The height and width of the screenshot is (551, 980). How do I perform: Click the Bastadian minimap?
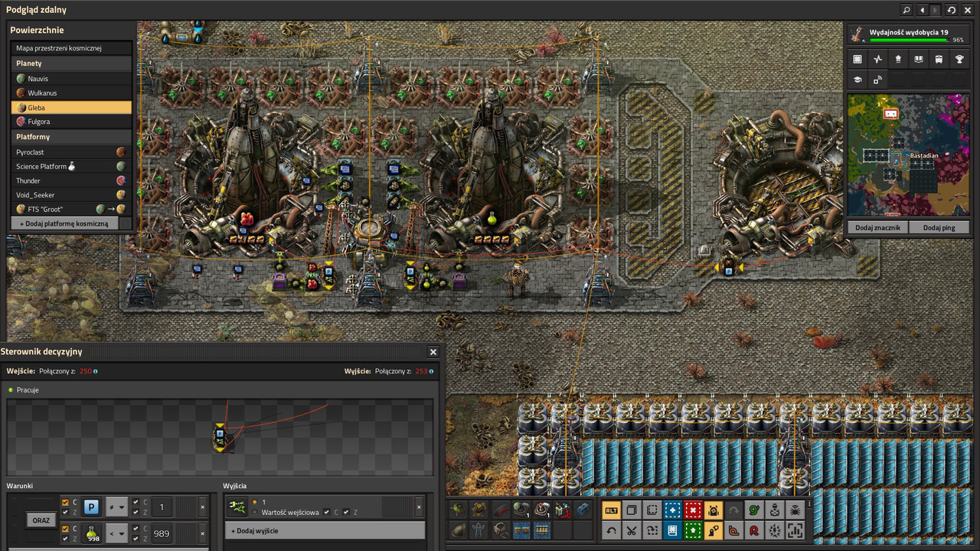(x=908, y=155)
